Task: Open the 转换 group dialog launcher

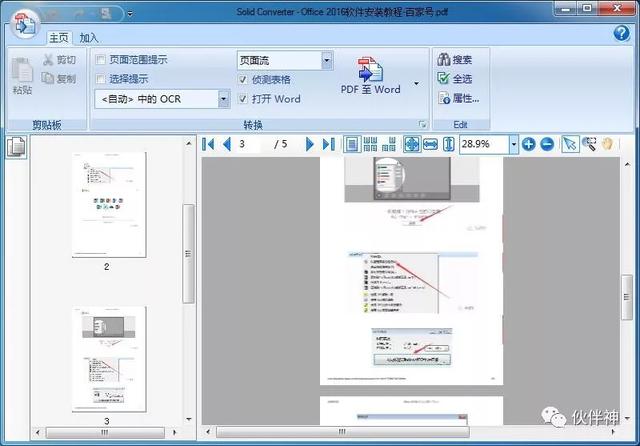Action: click(x=422, y=124)
